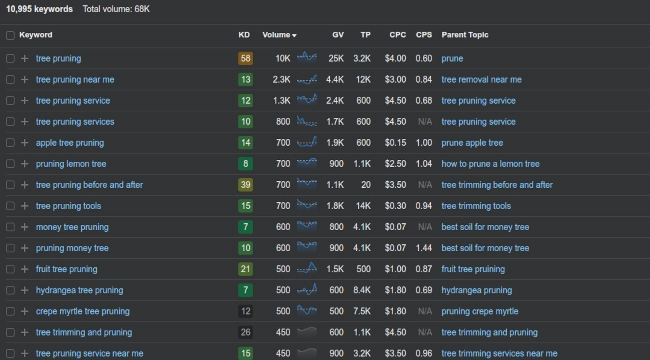Viewport: 650px width, 360px height.
Task: Open the 'hydrangea pruning' parent topic link
Action: 477,290
